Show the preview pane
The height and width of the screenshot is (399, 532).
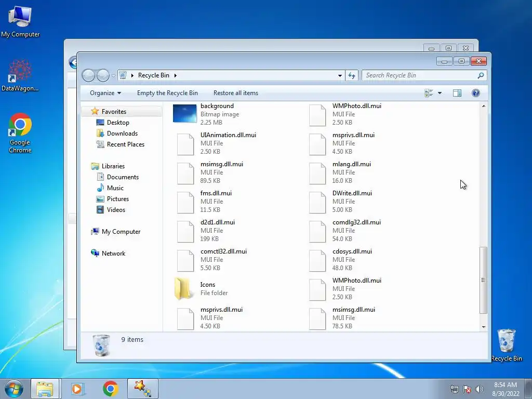pos(457,93)
